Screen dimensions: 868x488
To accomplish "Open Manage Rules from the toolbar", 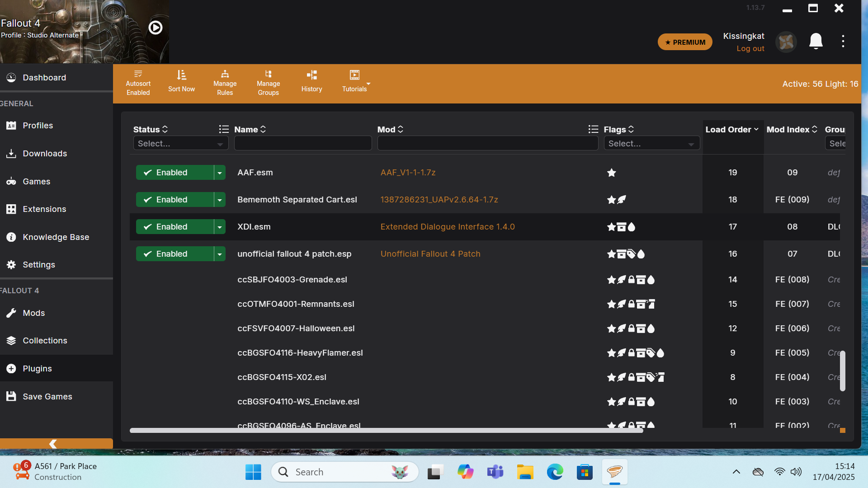I will point(225,83).
